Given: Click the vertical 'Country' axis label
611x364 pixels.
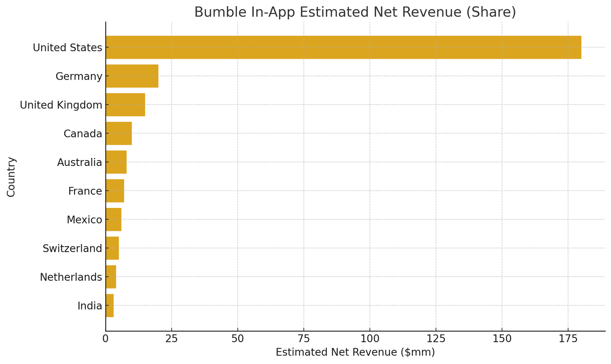Looking at the screenshot, I should coord(11,177).
